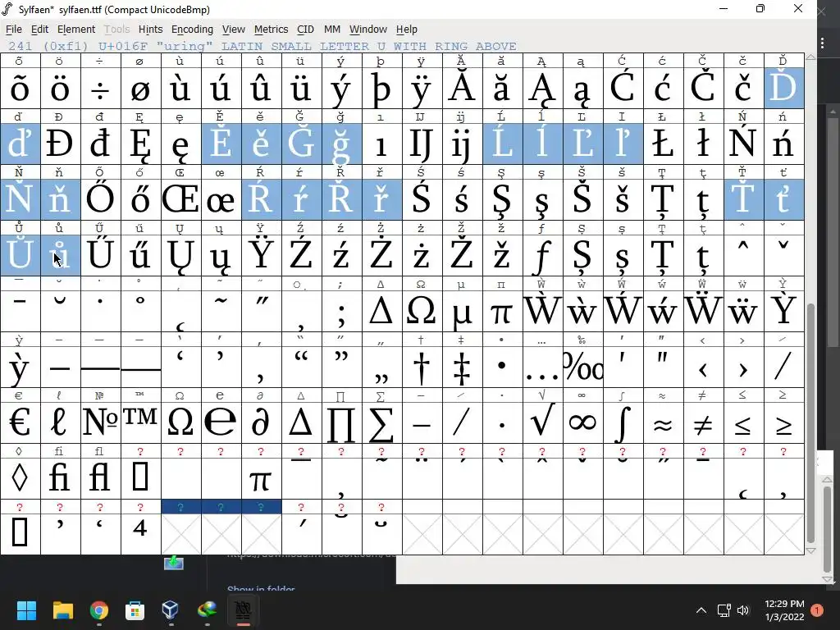Select the numero sign № glyph
The image size is (840, 630).
tap(100, 422)
